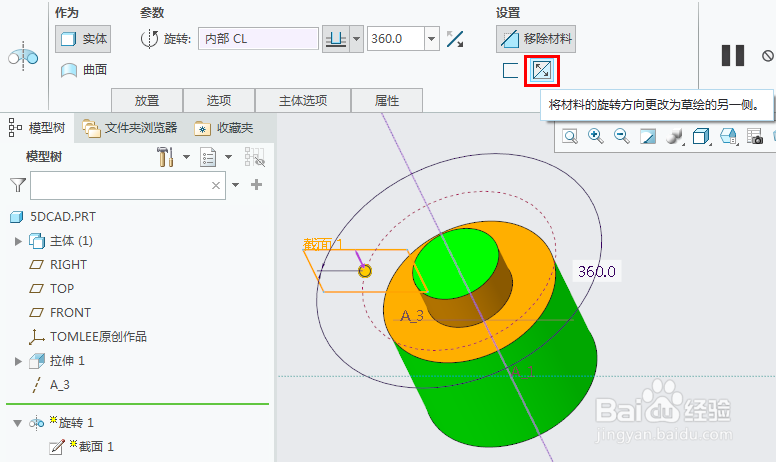
Task: Open the search options dropdown arrow
Action: [x=236, y=185]
